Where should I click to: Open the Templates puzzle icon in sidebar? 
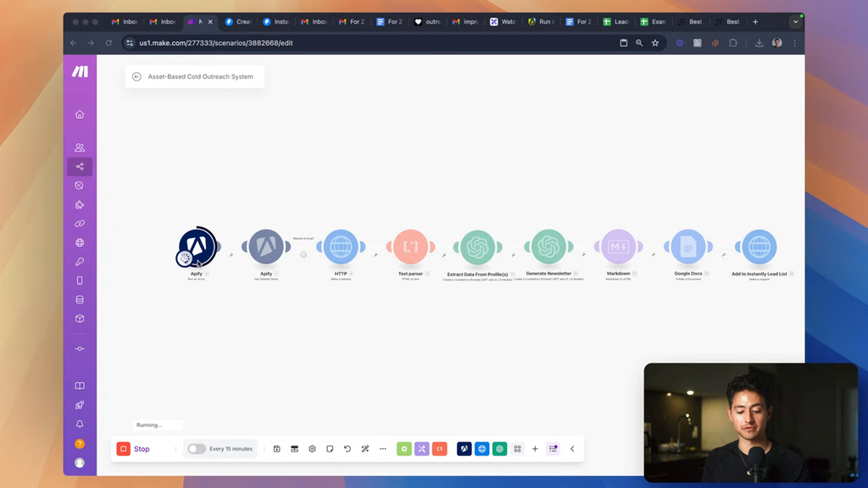point(80,205)
